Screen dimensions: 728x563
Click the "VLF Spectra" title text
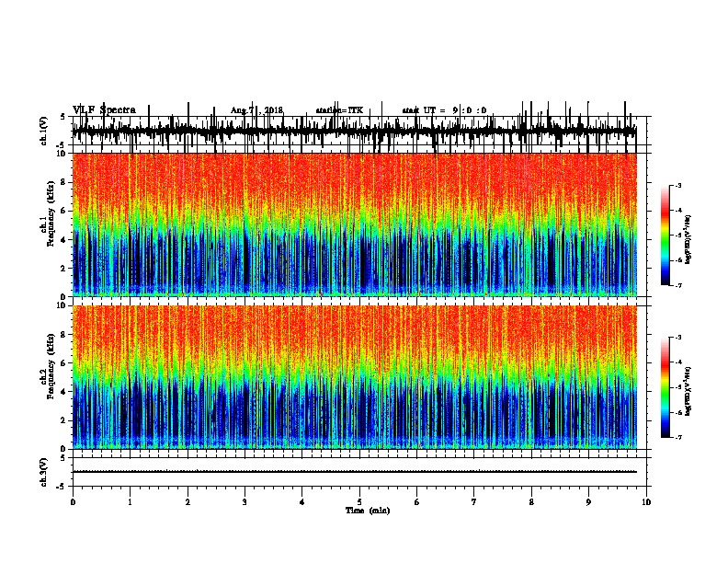click(x=104, y=109)
